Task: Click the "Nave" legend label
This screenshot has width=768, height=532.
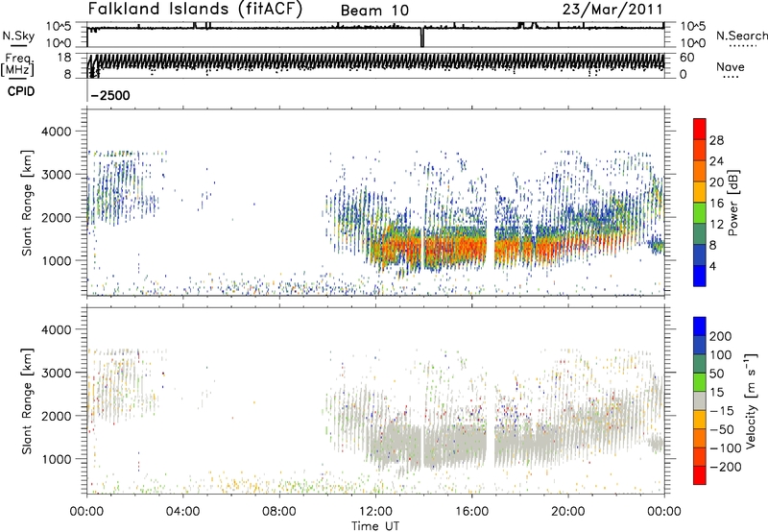Action: pos(731,66)
